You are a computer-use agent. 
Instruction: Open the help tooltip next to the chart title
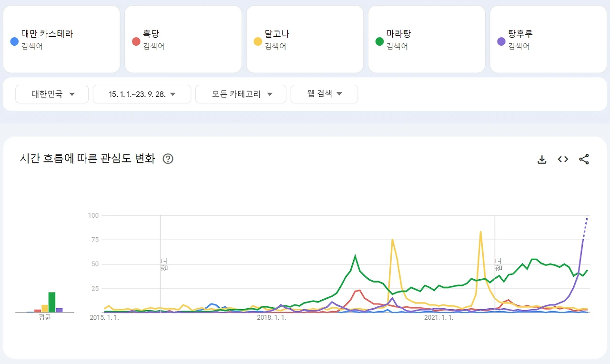[167, 159]
